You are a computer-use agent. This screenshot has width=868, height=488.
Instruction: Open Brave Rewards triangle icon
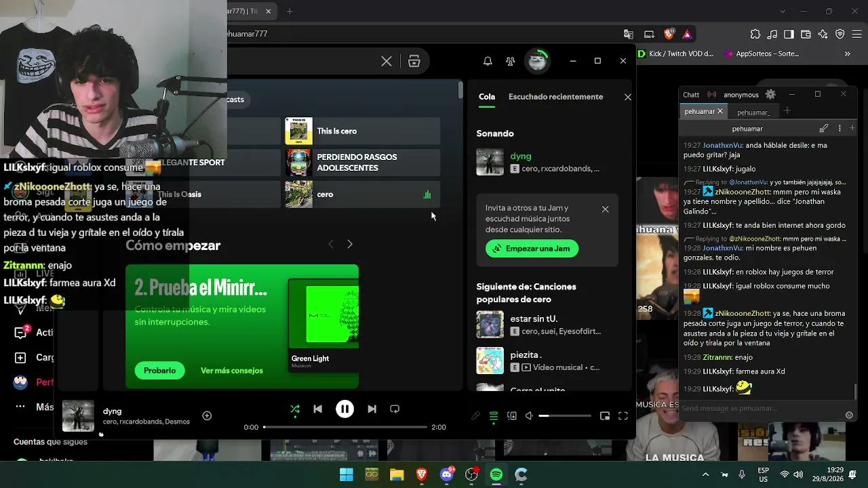687,34
